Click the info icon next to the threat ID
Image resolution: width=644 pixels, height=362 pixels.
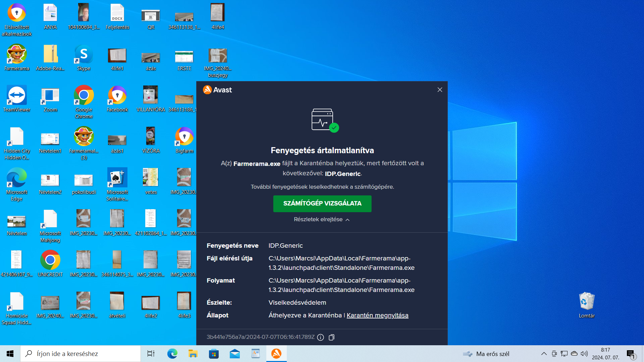click(320, 337)
